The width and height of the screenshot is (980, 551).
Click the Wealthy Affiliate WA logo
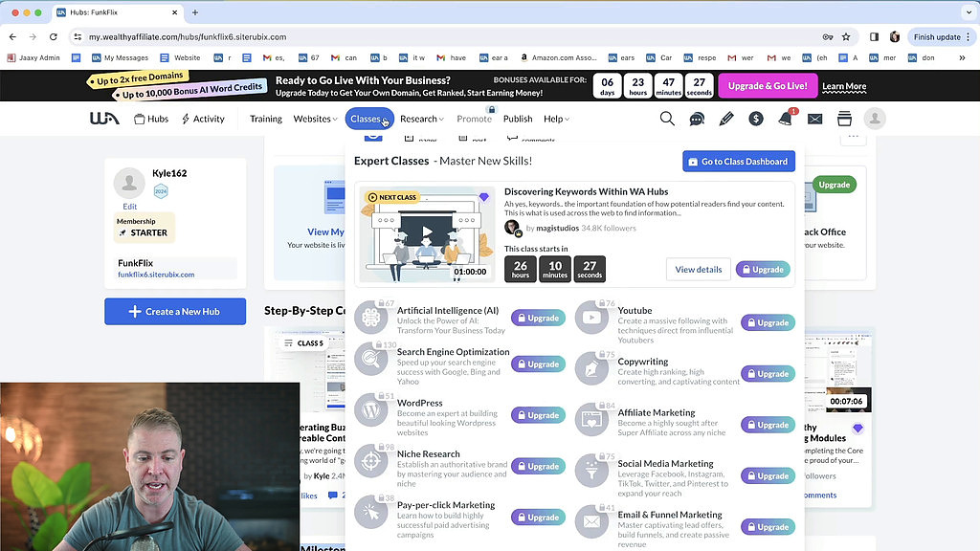(104, 119)
